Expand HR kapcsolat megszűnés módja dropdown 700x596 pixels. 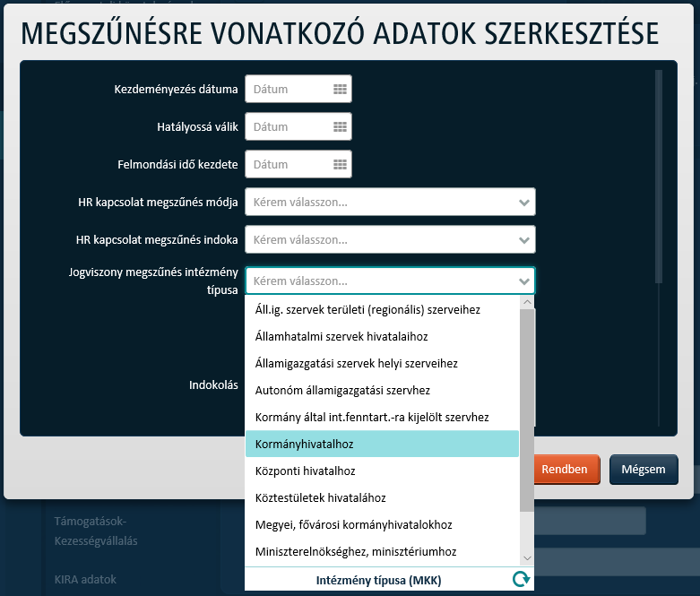(524, 203)
